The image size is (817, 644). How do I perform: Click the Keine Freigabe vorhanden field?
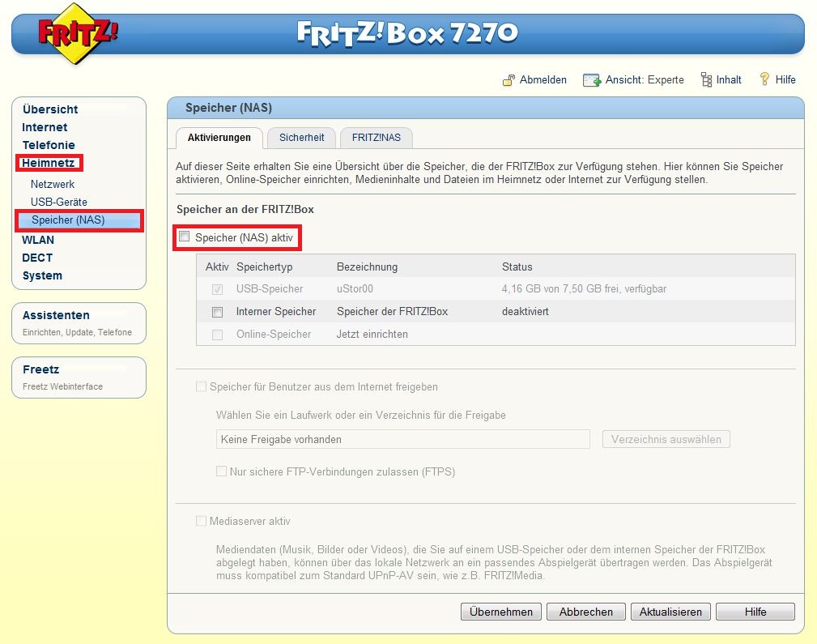click(402, 439)
